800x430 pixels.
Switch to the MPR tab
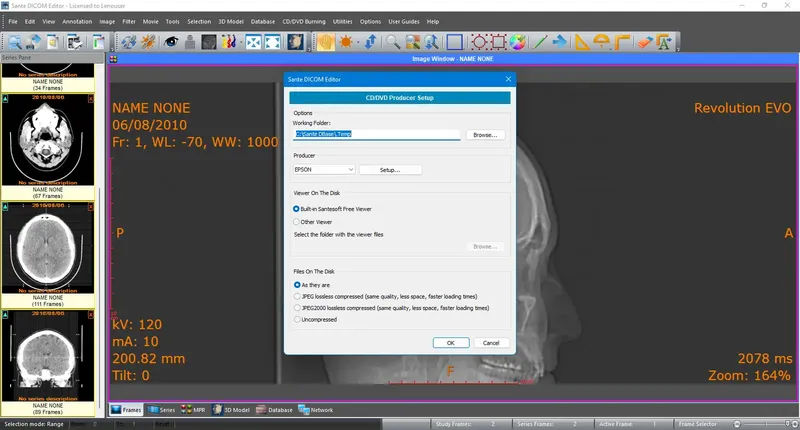[193, 410]
